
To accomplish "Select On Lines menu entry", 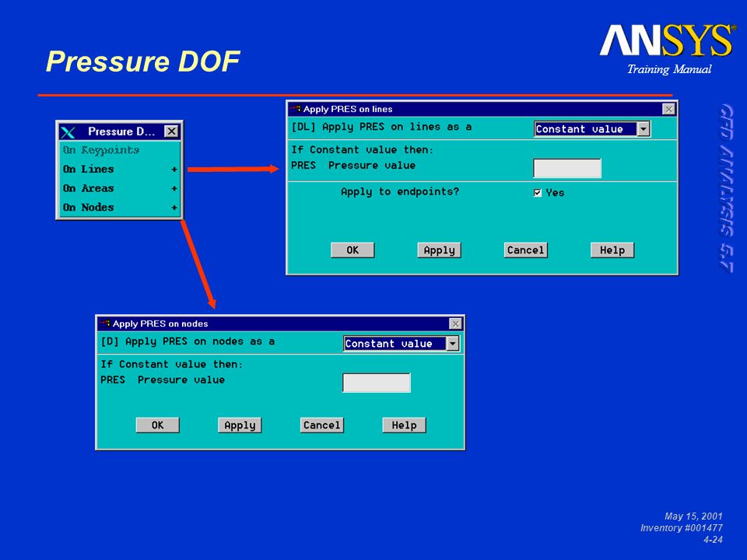I will 120,169.
